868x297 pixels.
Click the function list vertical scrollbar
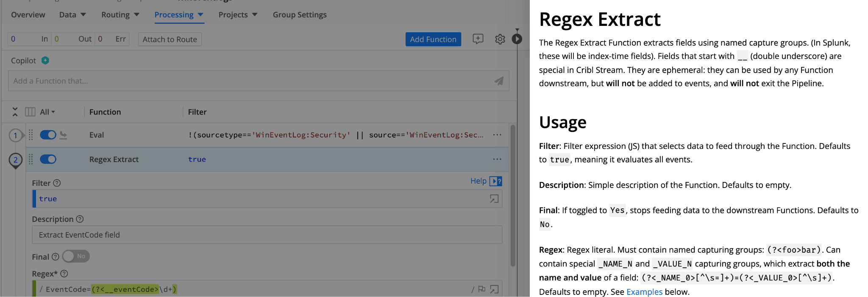[x=513, y=195]
